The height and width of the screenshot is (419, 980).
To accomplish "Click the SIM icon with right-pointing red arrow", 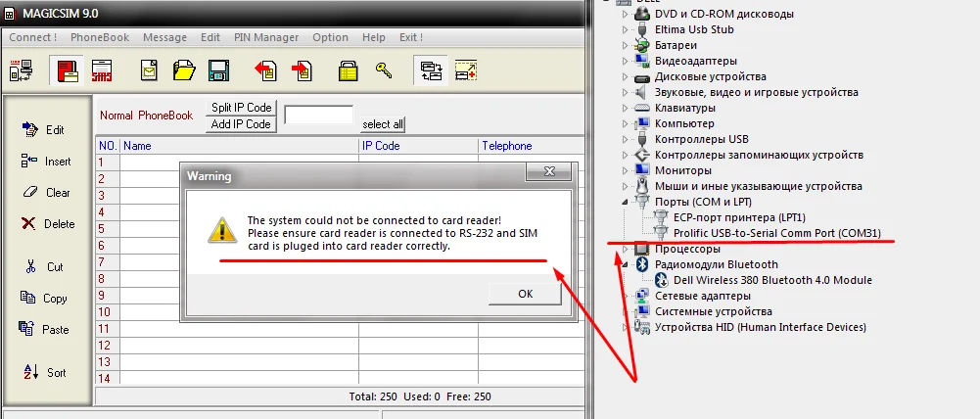I will pos(302,70).
